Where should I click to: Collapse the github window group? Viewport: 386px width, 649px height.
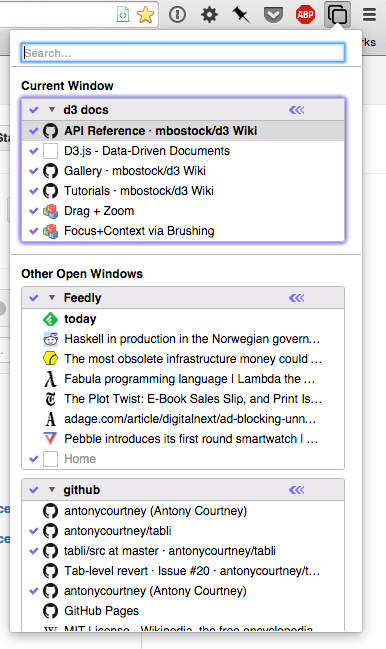(52, 490)
